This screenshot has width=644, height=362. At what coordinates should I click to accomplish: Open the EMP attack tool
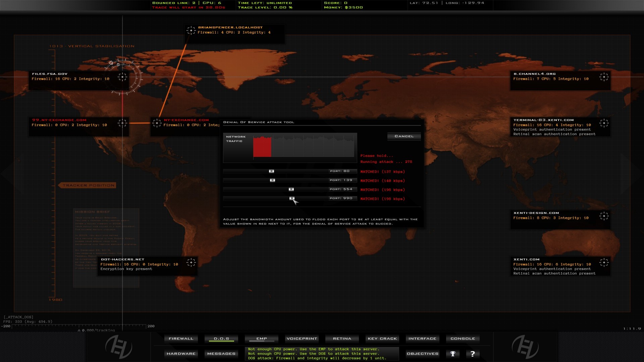261,339
